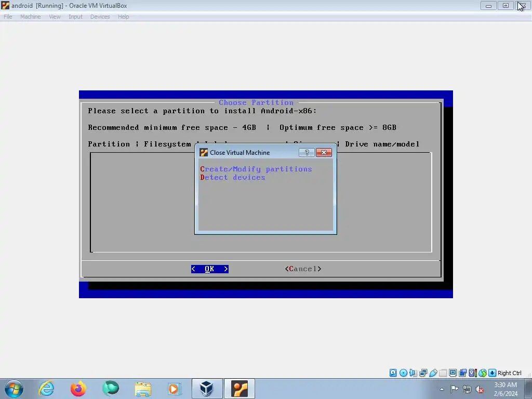
Task: Click the OK button in Choose Partition
Action: click(210, 269)
